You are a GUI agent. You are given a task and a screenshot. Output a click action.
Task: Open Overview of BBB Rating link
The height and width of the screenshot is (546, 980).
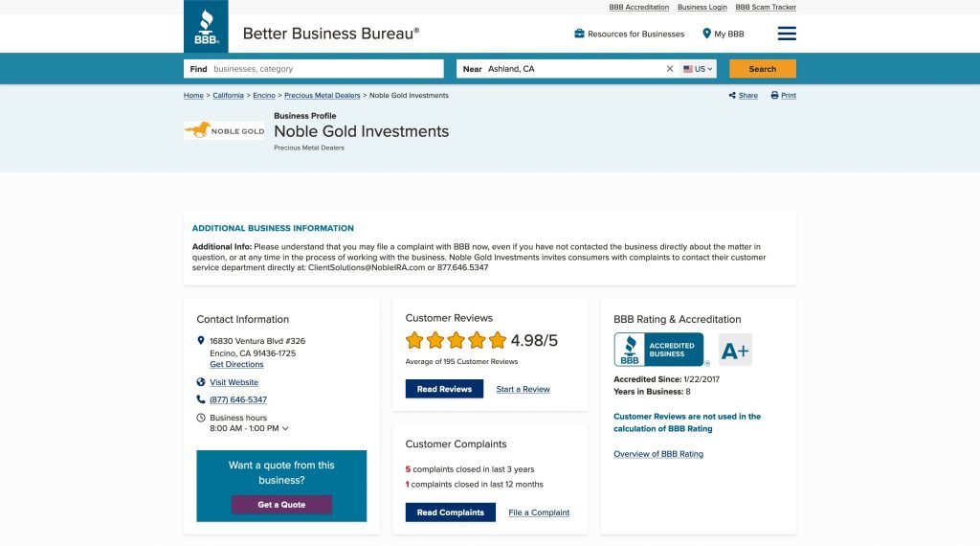[658, 454]
